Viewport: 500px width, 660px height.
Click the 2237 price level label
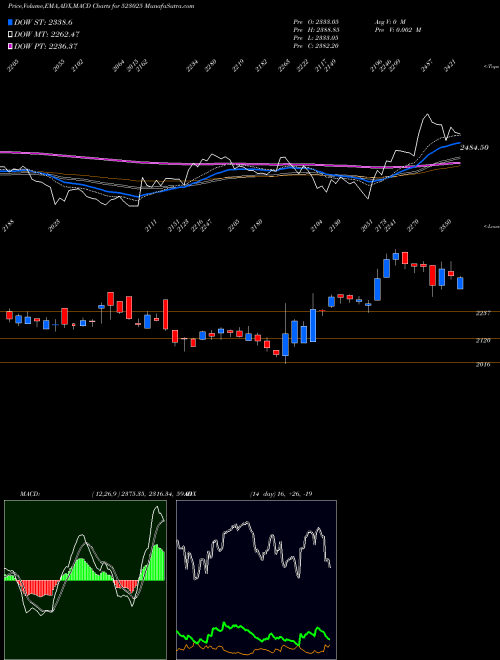coord(483,314)
